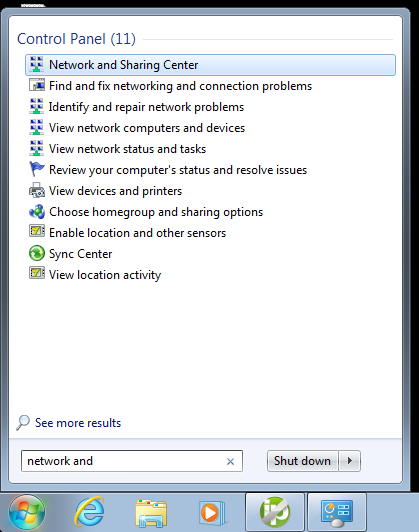
Task: Click See more results link
Action: tap(78, 423)
